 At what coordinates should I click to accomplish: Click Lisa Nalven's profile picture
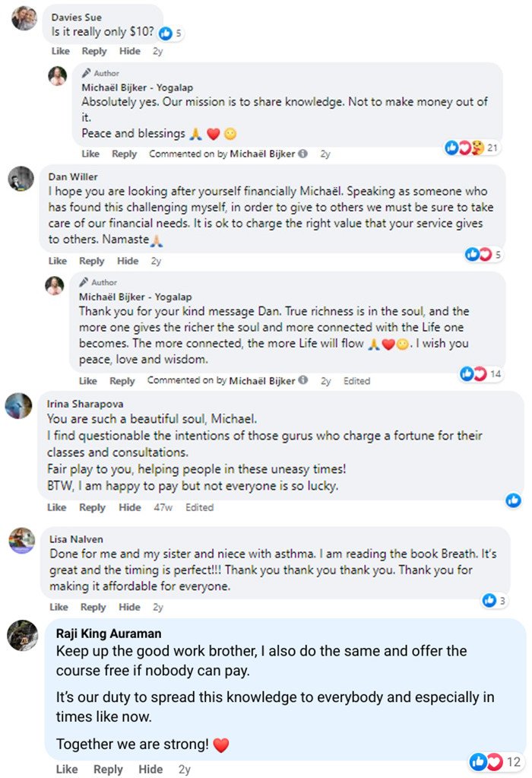[x=22, y=541]
